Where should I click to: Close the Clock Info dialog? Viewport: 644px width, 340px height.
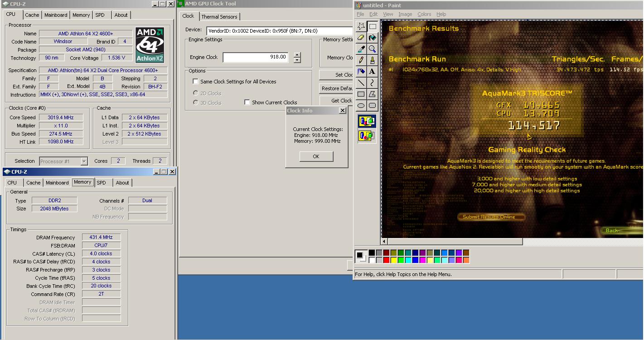343,111
